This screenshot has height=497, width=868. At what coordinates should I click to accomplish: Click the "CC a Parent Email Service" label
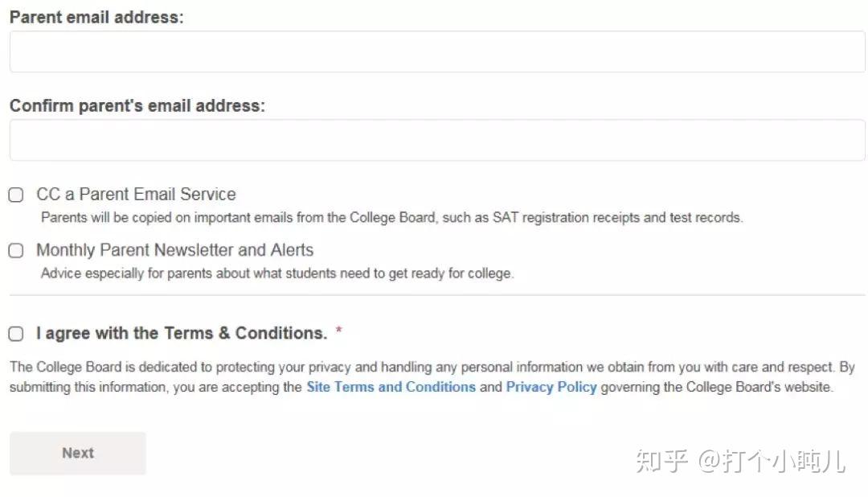pos(136,194)
